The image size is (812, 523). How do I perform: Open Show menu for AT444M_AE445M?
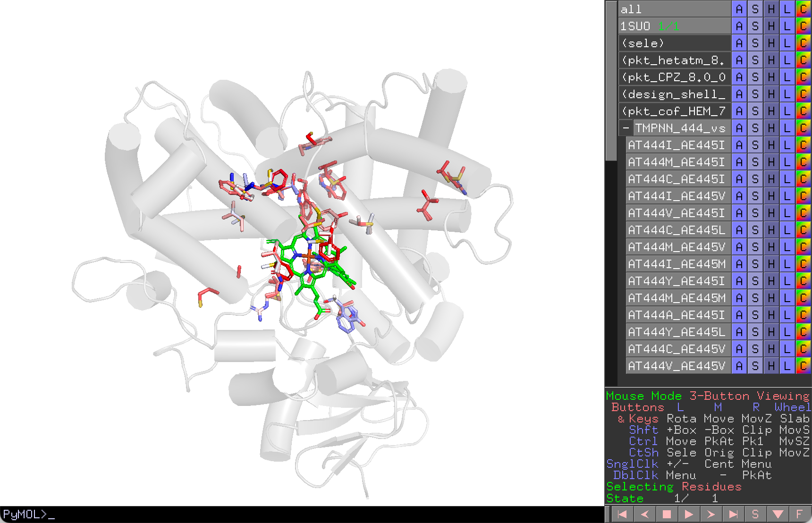755,298
